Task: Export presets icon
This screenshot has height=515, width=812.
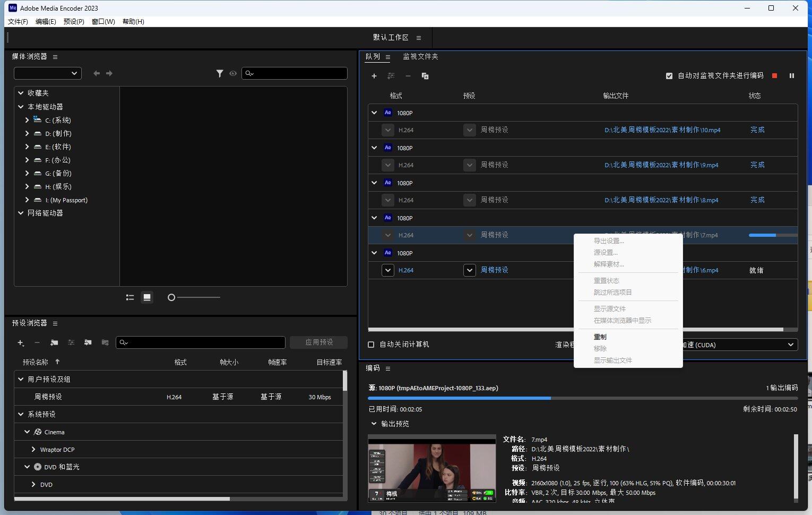Action: point(105,343)
